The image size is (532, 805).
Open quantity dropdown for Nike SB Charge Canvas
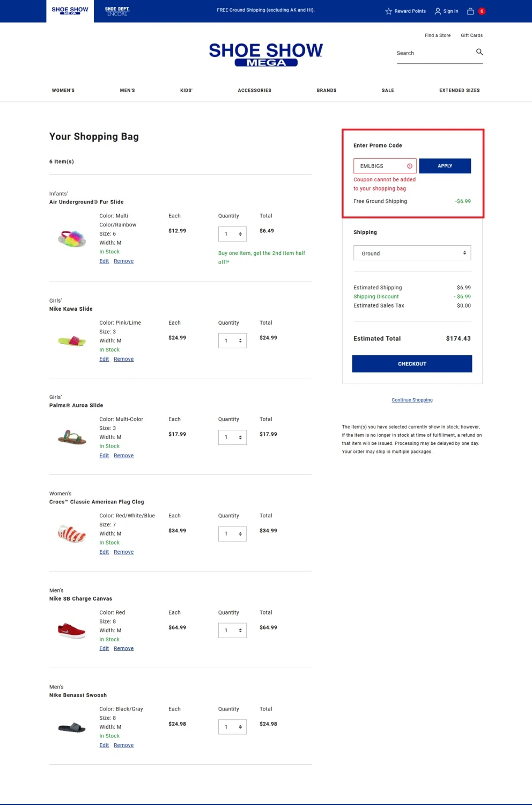click(232, 631)
